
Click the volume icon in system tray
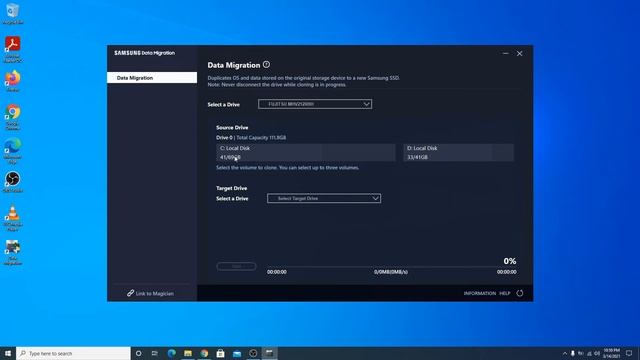[597, 353]
